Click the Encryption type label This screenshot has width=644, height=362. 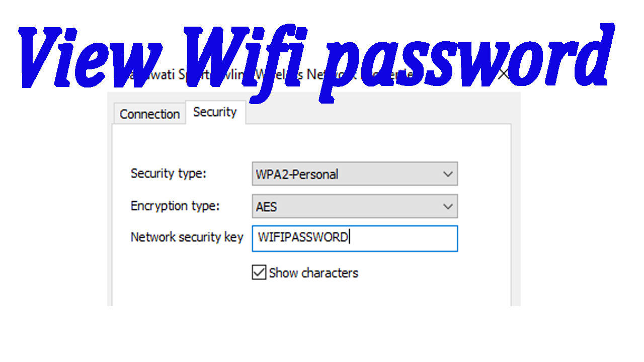pos(175,206)
